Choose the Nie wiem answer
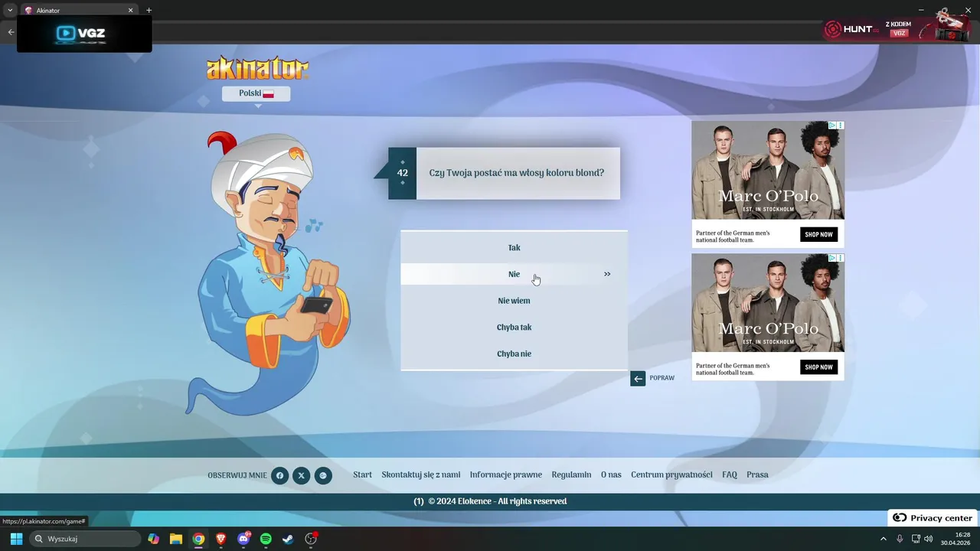980x551 pixels. click(x=514, y=301)
